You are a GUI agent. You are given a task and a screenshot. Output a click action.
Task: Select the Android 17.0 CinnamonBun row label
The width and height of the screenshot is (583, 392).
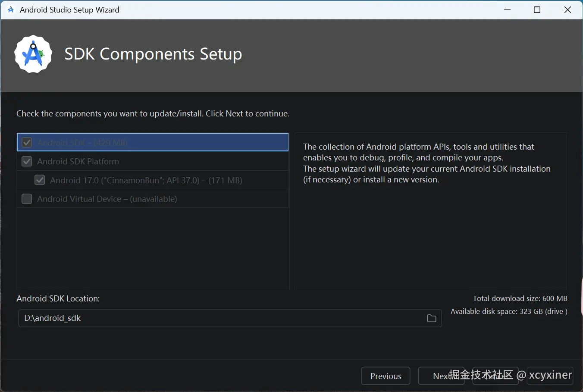pyautogui.click(x=146, y=180)
